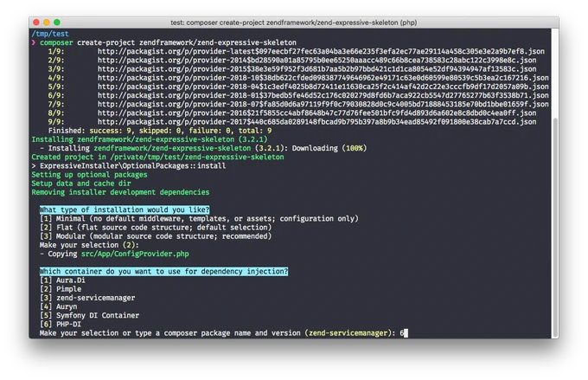
Task: Click the terminal window title text
Action: click(294, 23)
